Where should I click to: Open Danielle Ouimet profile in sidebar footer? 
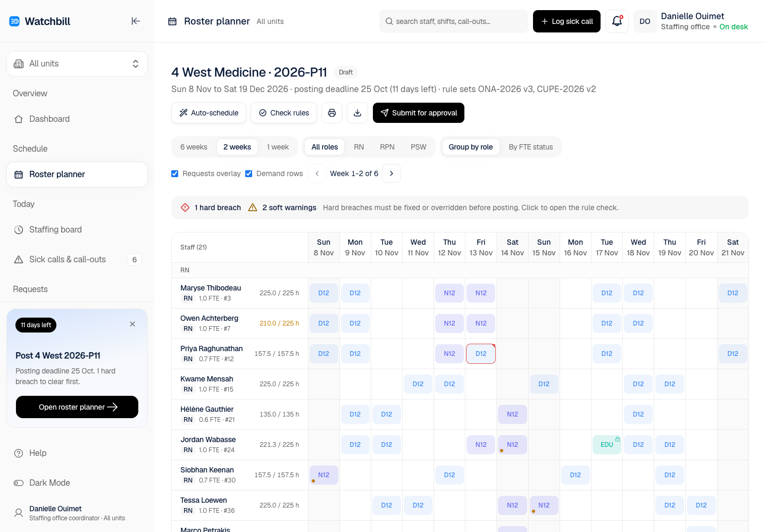point(77,513)
